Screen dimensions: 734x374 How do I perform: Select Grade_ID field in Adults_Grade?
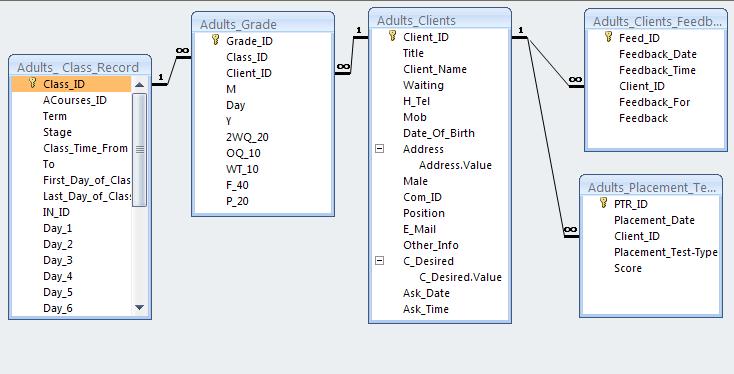pos(249,41)
